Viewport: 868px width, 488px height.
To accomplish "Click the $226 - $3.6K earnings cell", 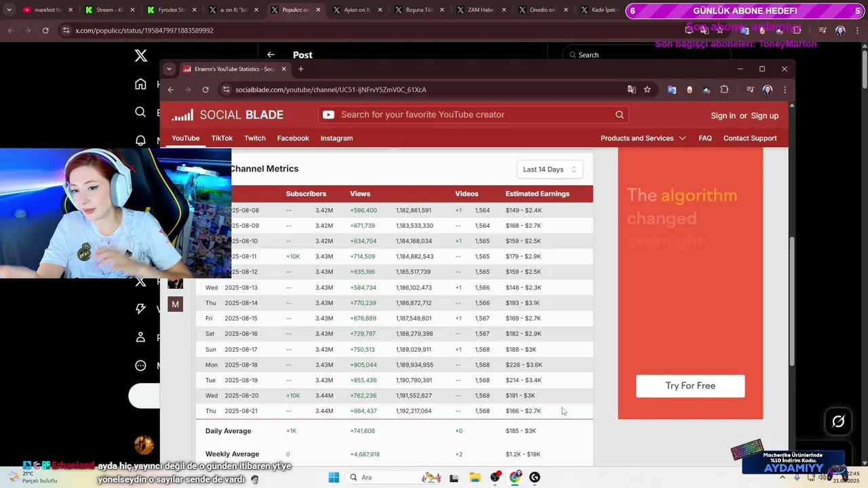I will tap(524, 365).
